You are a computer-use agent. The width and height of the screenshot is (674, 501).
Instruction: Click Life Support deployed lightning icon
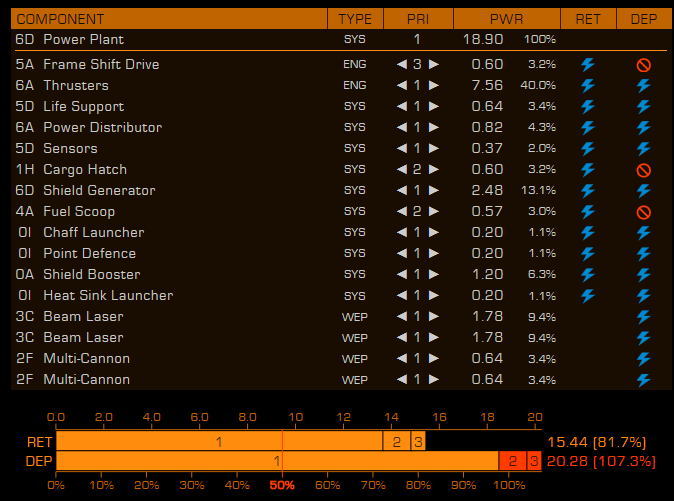tap(643, 107)
